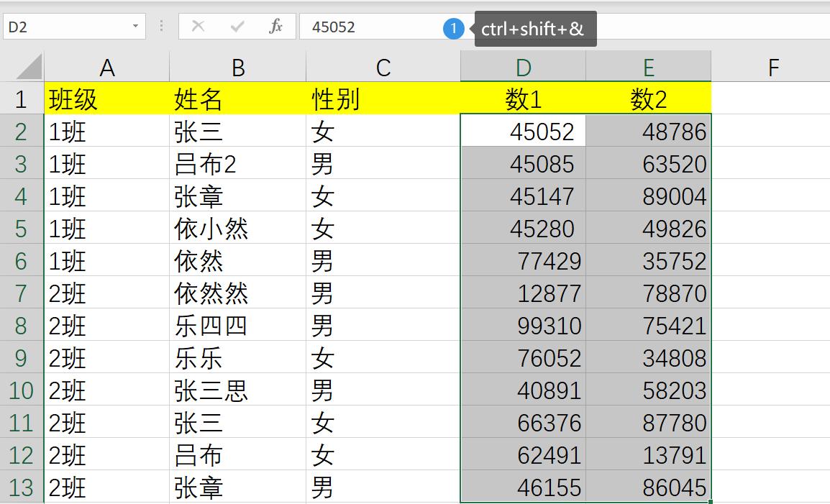Select column F header
This screenshot has width=830, height=504.
click(x=772, y=67)
